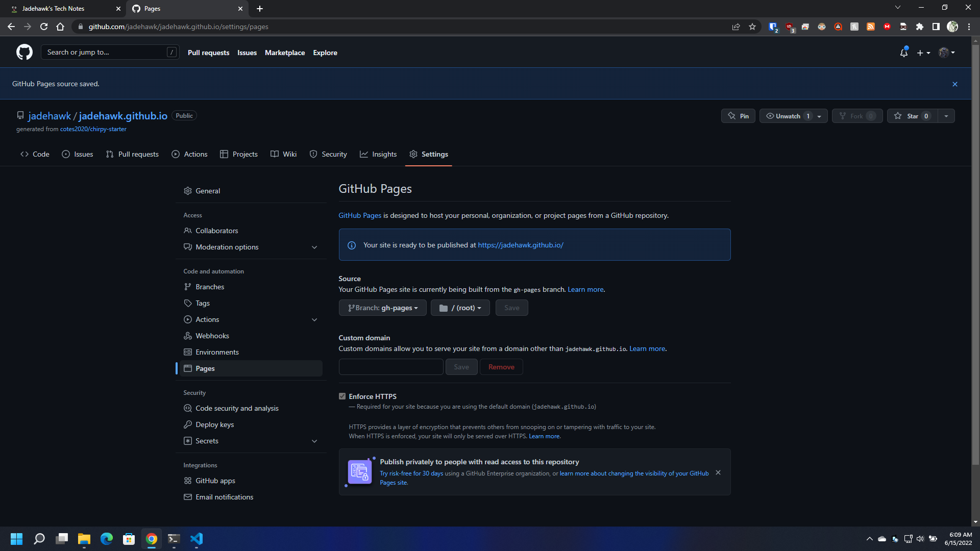980x551 pixels.
Task: Open Deploy keys settings
Action: click(x=214, y=424)
